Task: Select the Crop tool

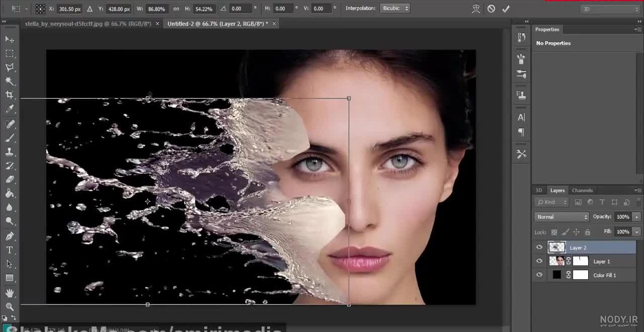Action: point(10,95)
